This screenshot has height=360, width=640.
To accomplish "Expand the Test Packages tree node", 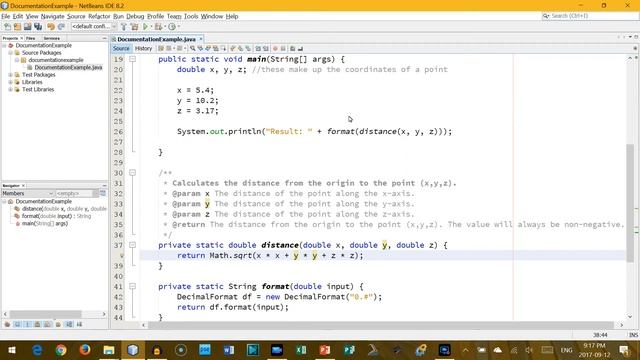I will pos(10,75).
